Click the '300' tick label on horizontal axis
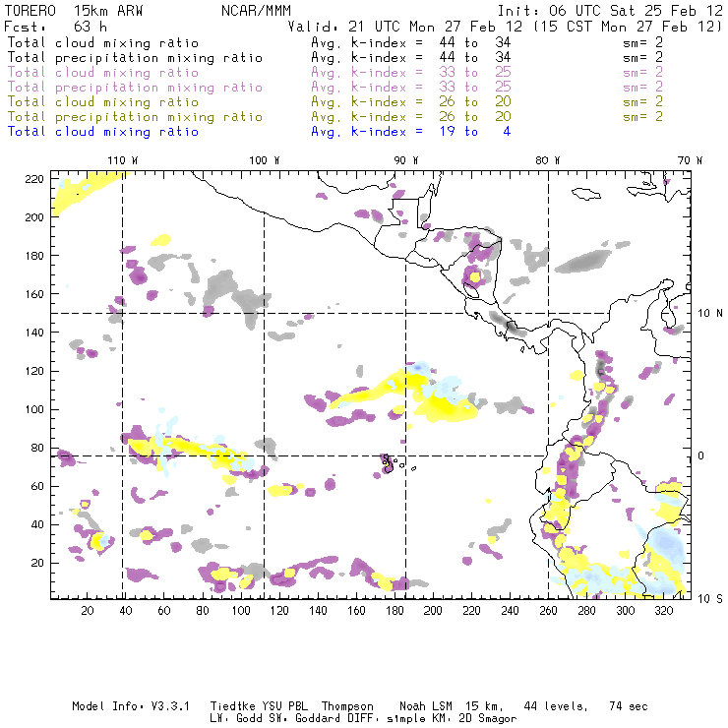This screenshot has height=728, width=728. 626,611
